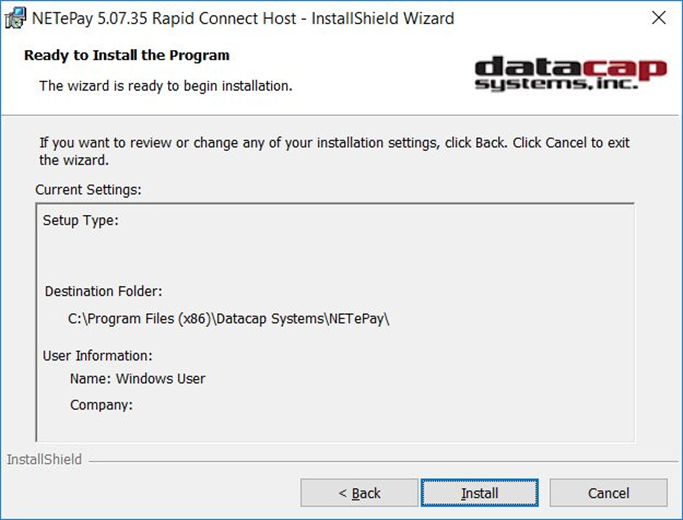Click the datacap systems logo
This screenshot has height=520, width=683.
[570, 73]
